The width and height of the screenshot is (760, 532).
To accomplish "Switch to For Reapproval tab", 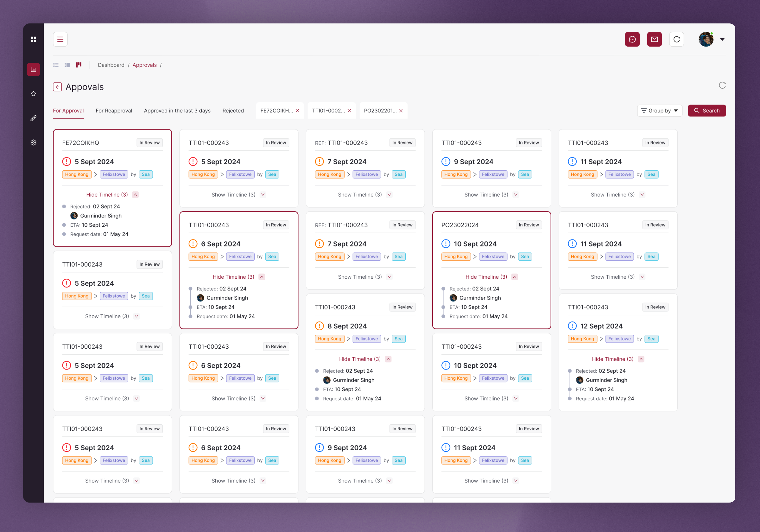I will tap(114, 111).
